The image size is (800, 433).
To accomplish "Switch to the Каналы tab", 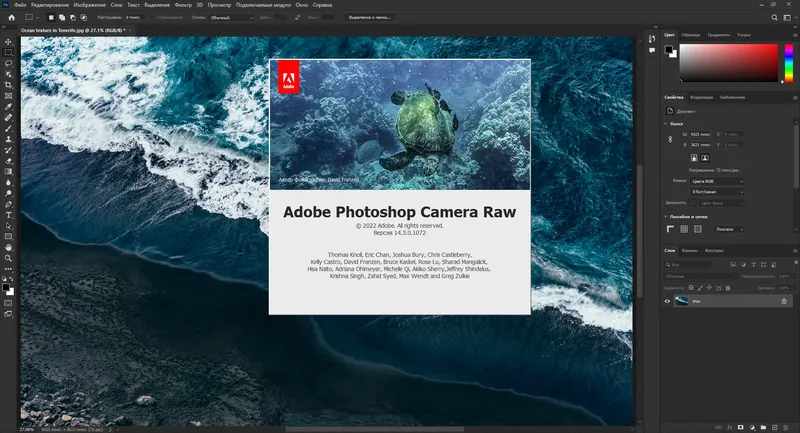I will click(690, 250).
